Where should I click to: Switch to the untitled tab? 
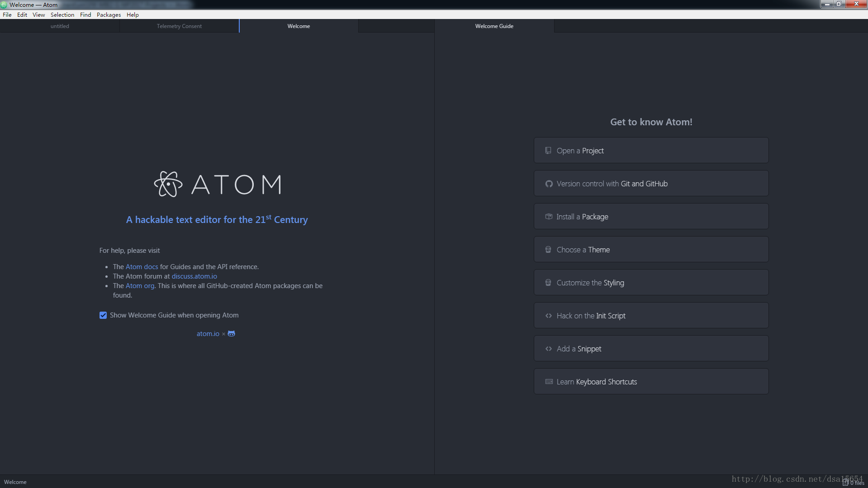coord(60,26)
